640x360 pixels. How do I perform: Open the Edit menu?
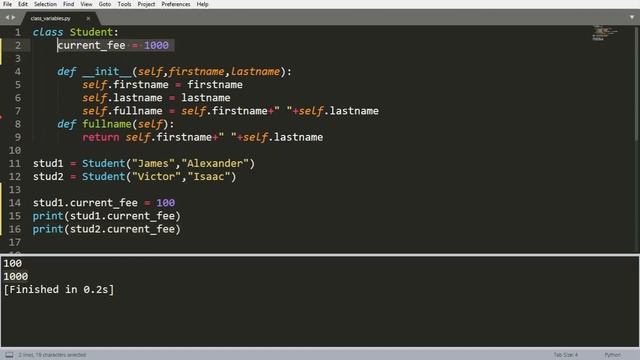[x=23, y=4]
